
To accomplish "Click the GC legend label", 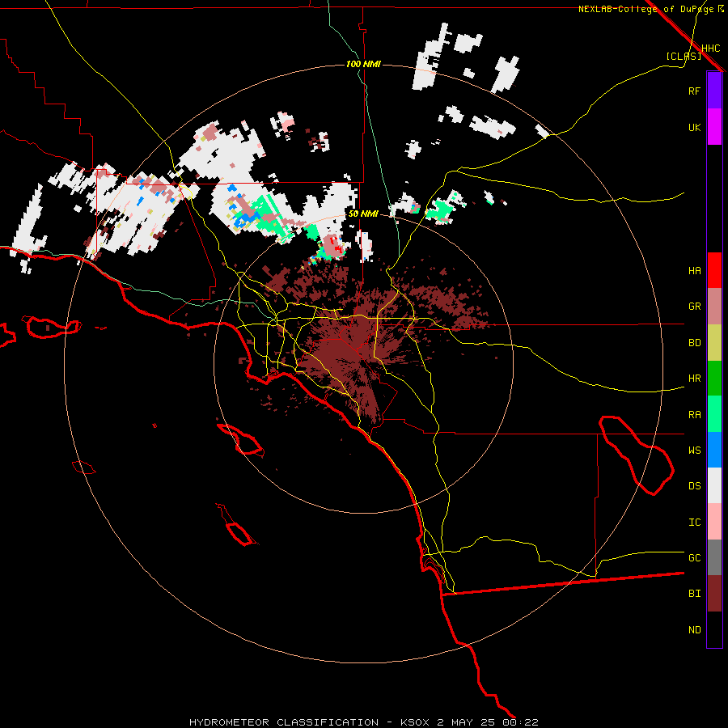I will (x=694, y=558).
